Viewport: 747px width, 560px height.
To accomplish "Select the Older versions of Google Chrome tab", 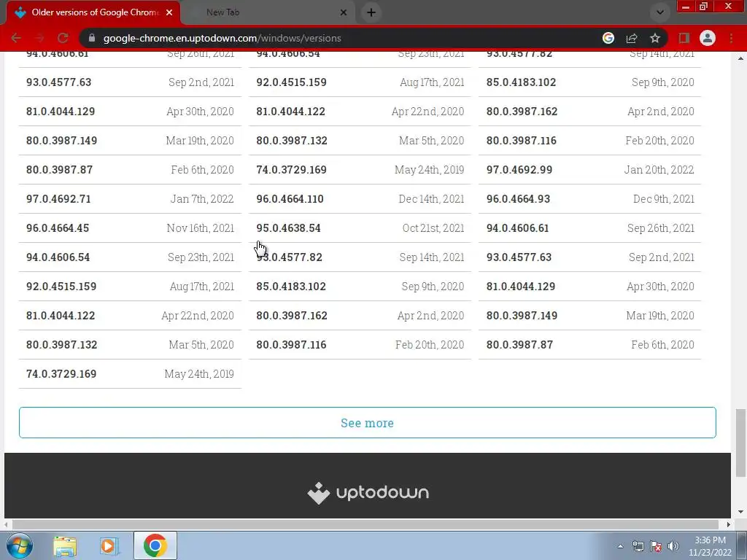I will (x=94, y=13).
